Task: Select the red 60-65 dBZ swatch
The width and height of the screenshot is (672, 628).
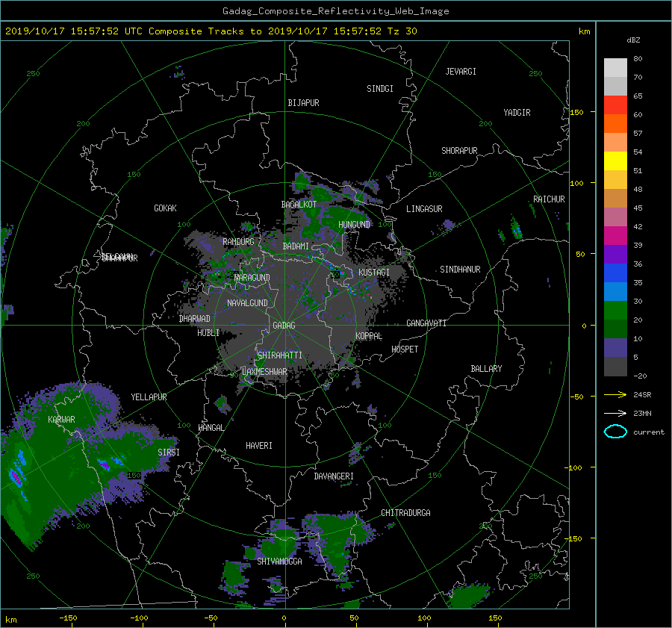Action: (x=615, y=105)
